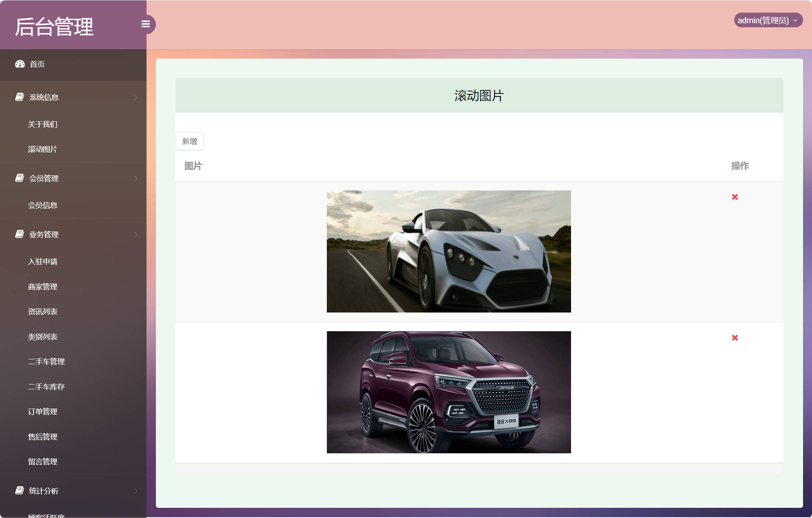812x518 pixels.
Task: Collapse the 会员管理 section chevron
Action: pyautogui.click(x=136, y=178)
